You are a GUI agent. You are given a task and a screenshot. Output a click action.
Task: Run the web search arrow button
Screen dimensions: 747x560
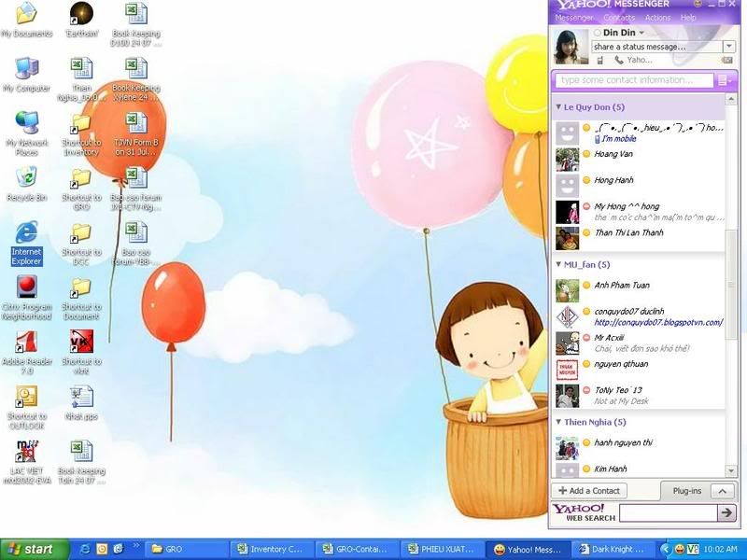click(x=726, y=512)
